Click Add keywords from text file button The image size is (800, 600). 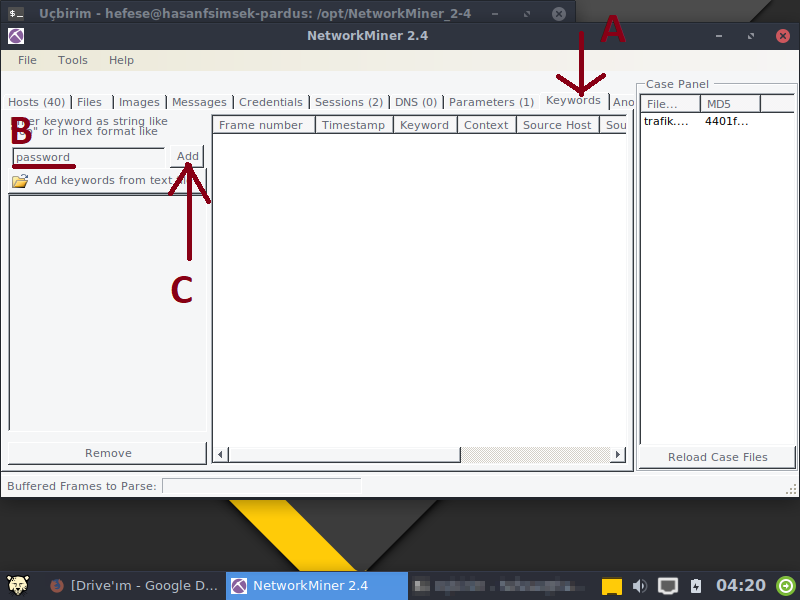[108, 181]
